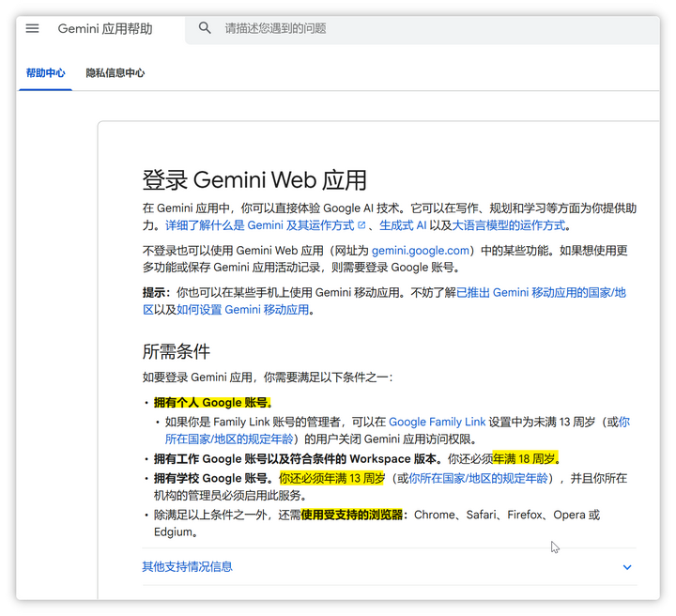
Task: Click the search magnifier icon
Action: click(205, 28)
